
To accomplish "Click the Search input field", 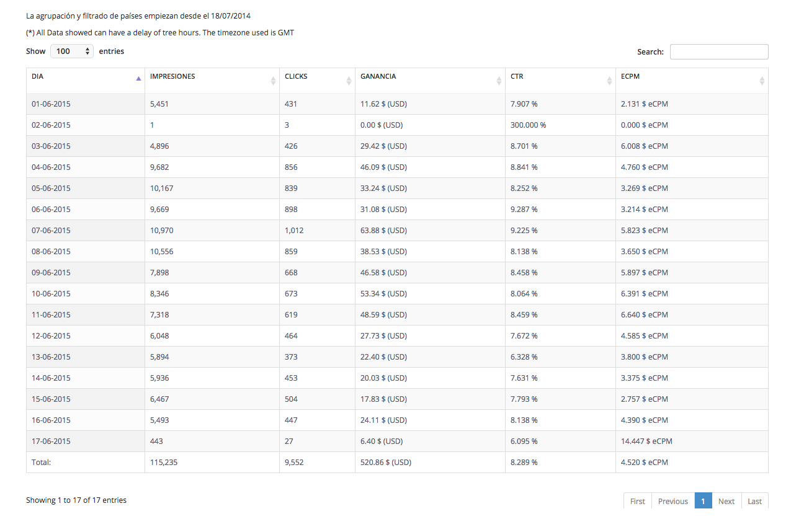I will tap(719, 52).
